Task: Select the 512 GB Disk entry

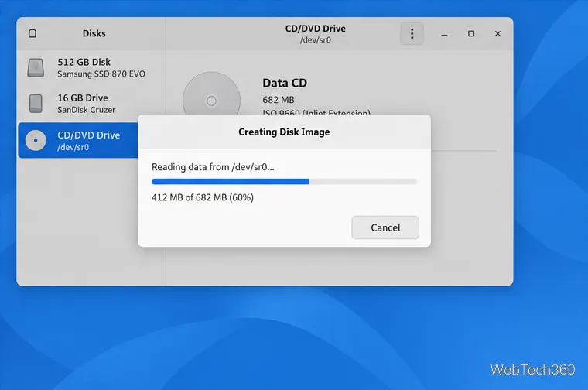Action: pyautogui.click(x=91, y=68)
